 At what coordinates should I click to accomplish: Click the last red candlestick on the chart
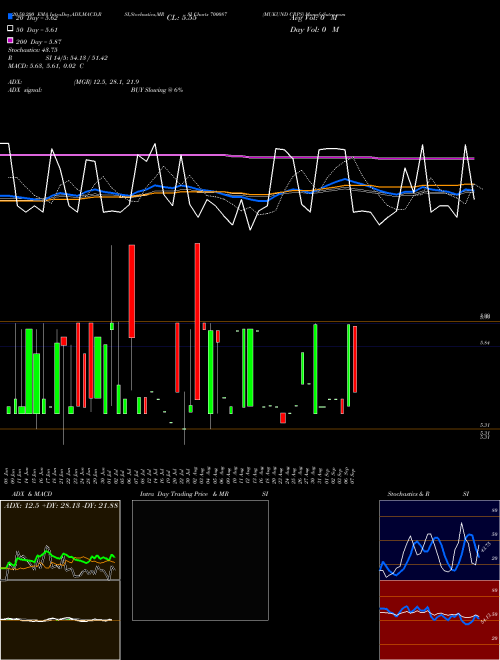[355, 359]
